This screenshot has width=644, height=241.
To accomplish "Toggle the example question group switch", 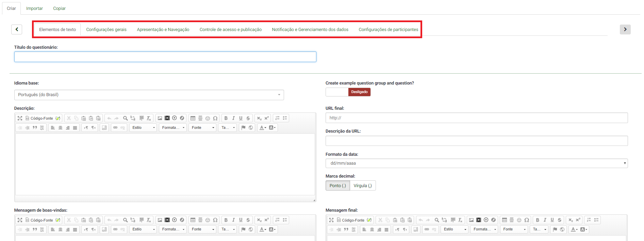I will 348,92.
